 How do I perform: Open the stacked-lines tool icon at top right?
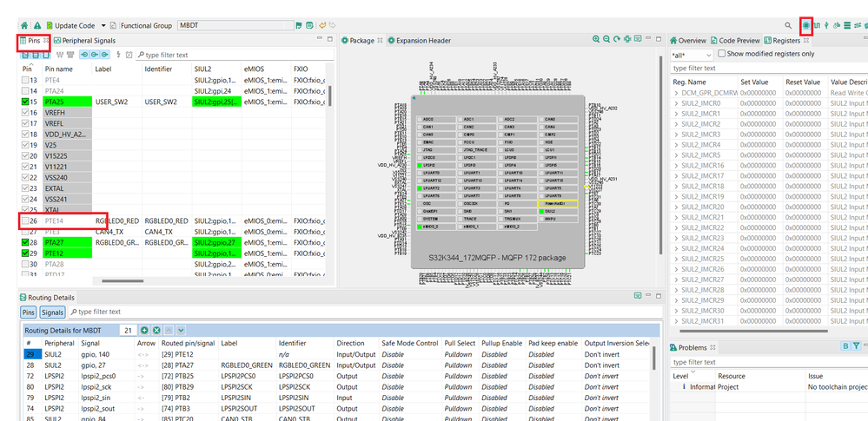point(847,25)
